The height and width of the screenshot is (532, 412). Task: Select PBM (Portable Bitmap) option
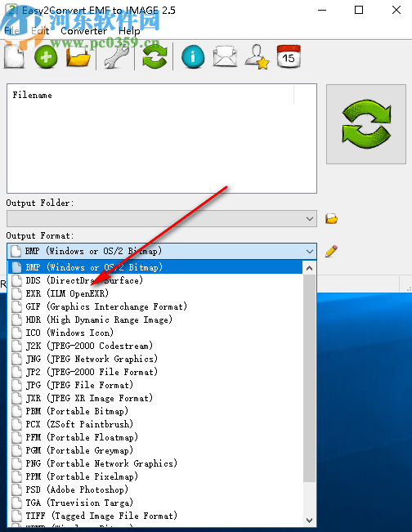(x=155, y=411)
